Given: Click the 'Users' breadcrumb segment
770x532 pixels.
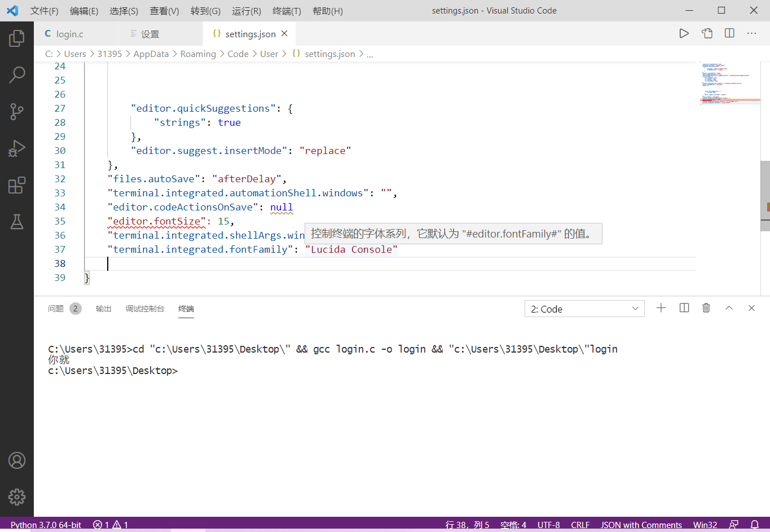Looking at the screenshot, I should [75, 54].
